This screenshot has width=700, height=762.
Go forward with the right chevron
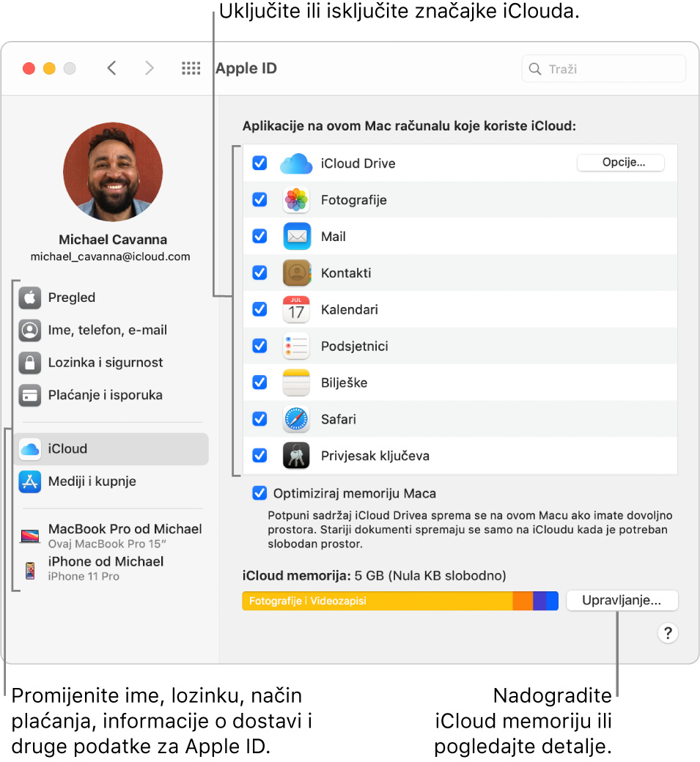150,68
